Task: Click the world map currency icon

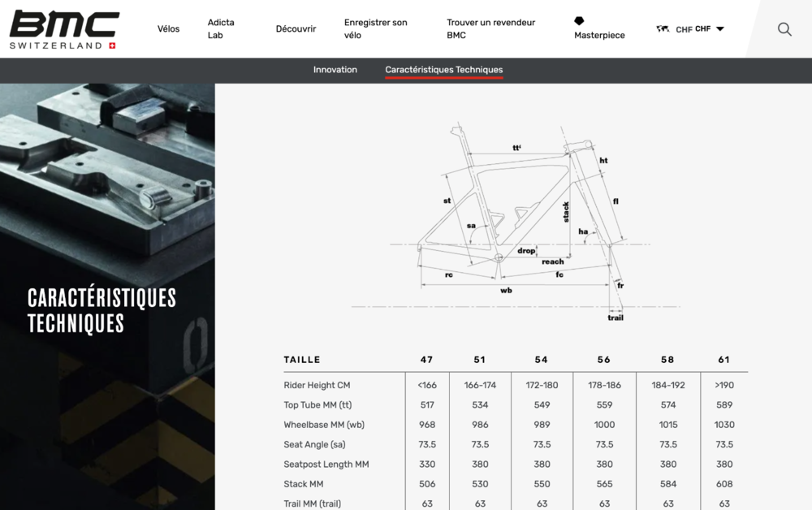Action: (663, 29)
